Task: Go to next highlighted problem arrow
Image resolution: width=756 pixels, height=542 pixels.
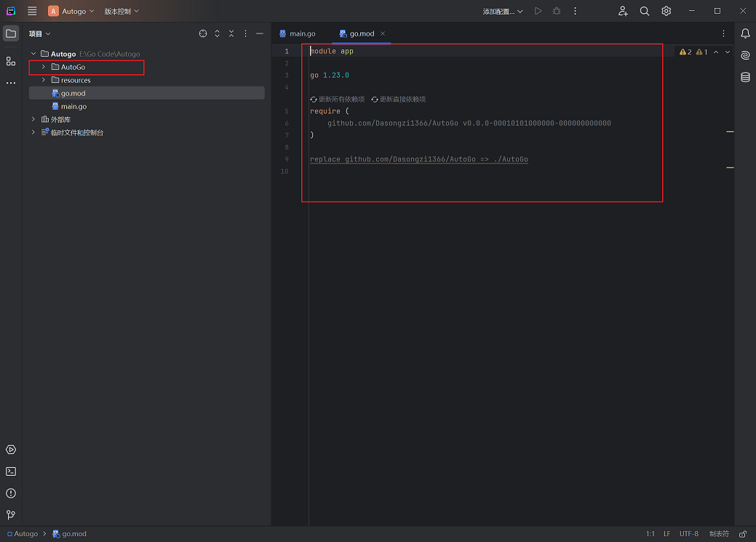Action: 728,52
